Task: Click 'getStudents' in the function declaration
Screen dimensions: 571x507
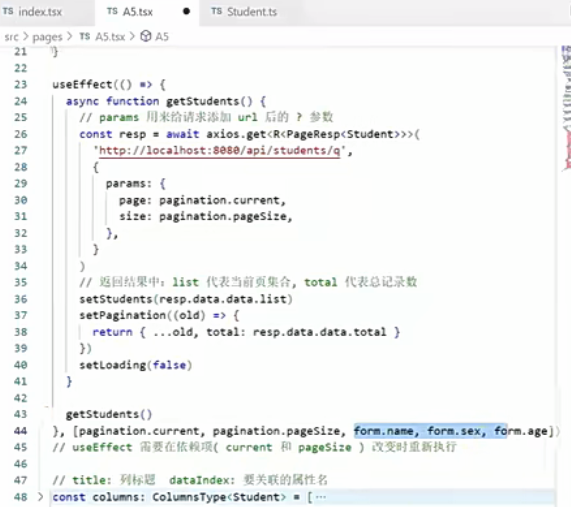Action: tap(202, 101)
